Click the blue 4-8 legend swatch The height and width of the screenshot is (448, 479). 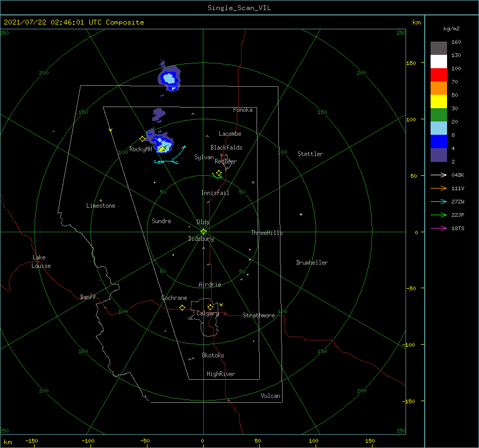click(x=439, y=142)
